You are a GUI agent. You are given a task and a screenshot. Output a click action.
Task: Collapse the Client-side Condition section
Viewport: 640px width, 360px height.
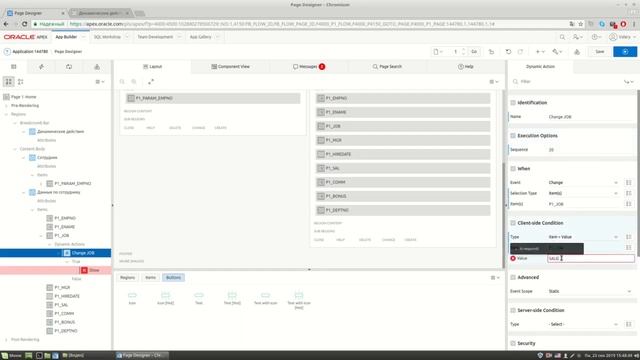point(513,223)
